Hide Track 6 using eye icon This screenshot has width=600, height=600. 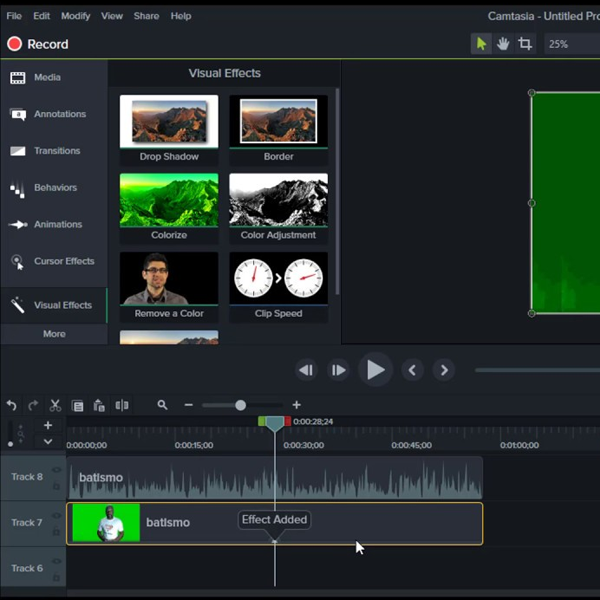tap(57, 562)
